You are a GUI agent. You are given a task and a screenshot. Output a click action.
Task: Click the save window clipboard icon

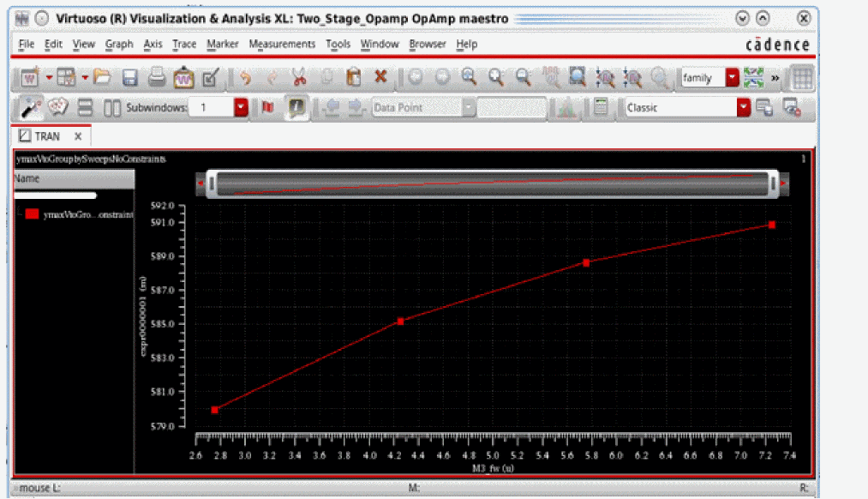[183, 78]
